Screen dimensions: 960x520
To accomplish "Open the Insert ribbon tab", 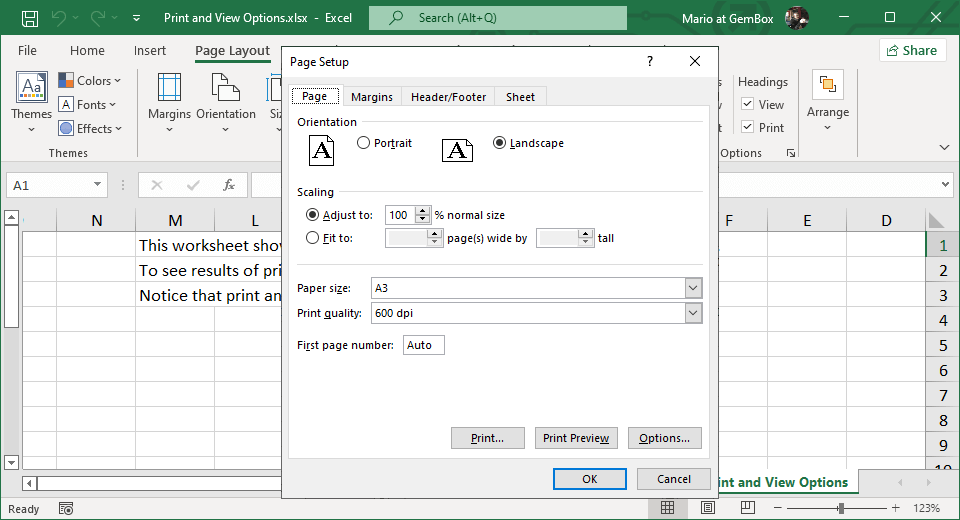I will point(150,51).
